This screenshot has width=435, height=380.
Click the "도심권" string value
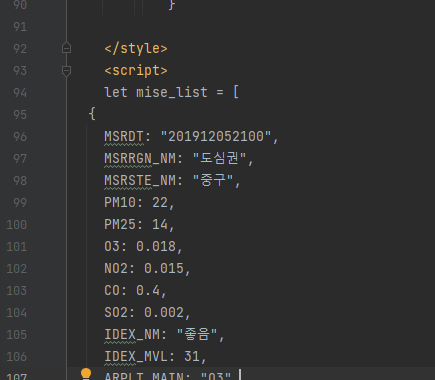click(x=220, y=159)
